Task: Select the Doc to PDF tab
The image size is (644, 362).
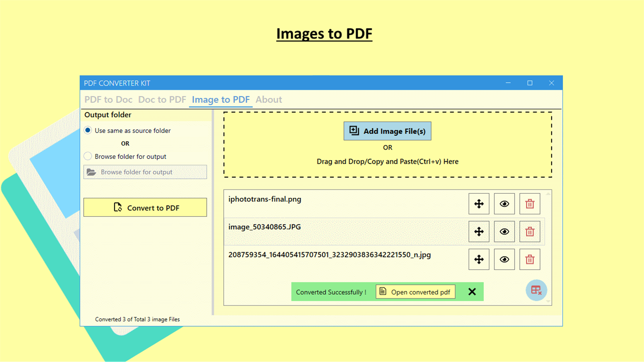Action: pyautogui.click(x=162, y=99)
